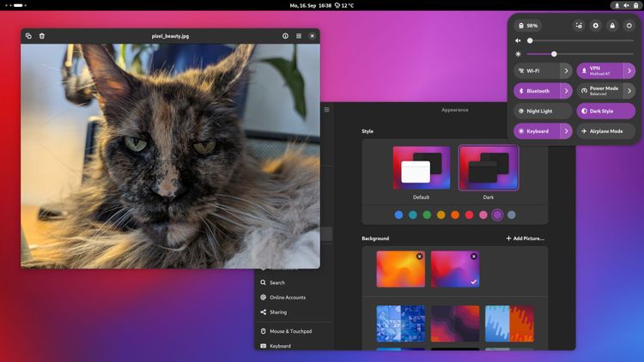The image size is (644, 362).
Task: Click the Settings sidebar toggle hamburger icon
Action: (326, 110)
